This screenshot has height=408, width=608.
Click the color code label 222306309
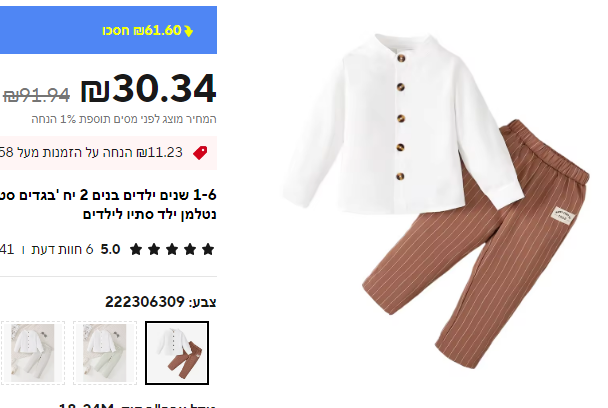pyautogui.click(x=145, y=302)
